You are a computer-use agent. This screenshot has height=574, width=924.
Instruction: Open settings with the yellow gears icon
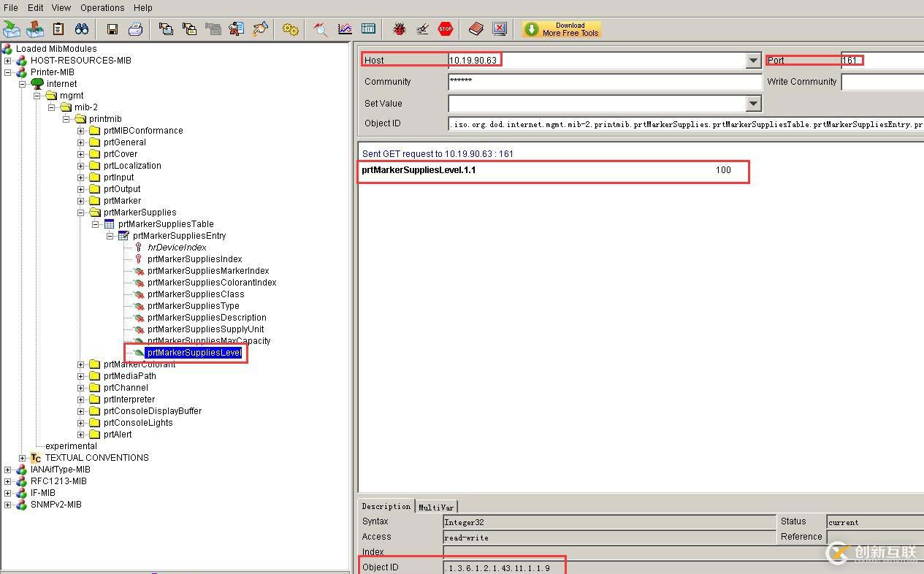click(x=290, y=29)
